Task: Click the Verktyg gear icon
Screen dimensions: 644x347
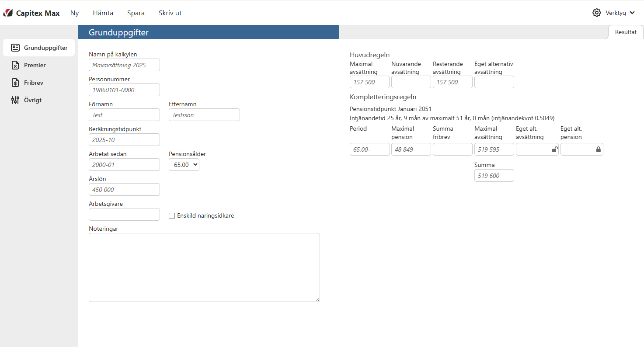Action: pyautogui.click(x=596, y=13)
